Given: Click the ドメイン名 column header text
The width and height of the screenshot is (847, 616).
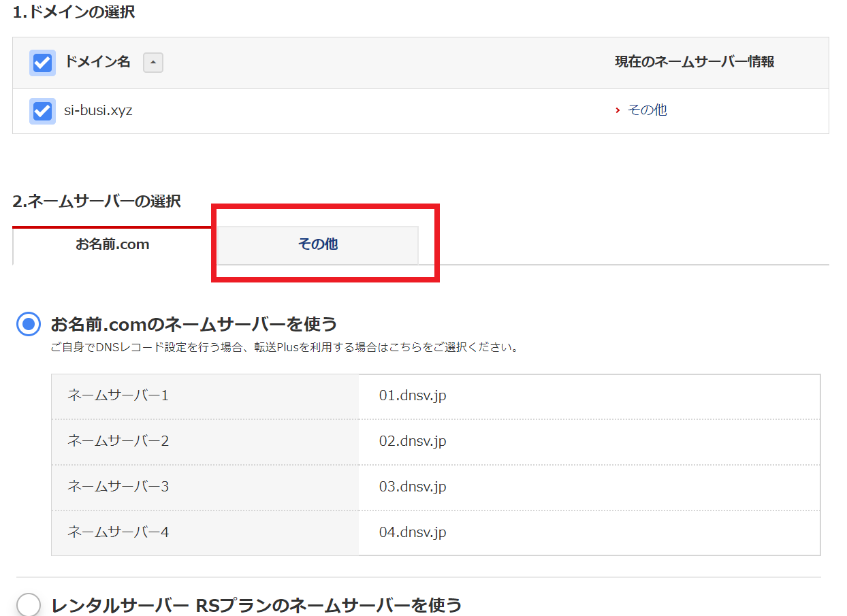Looking at the screenshot, I should point(97,62).
